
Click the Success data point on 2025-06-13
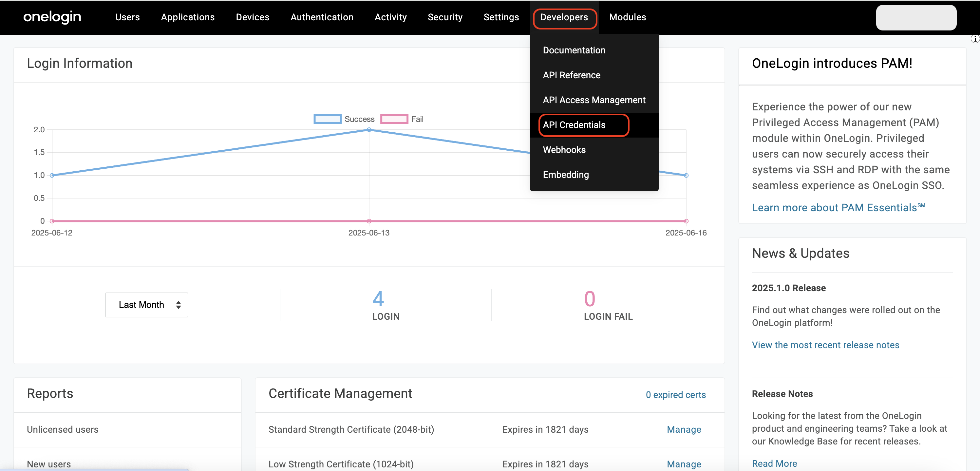(x=369, y=130)
